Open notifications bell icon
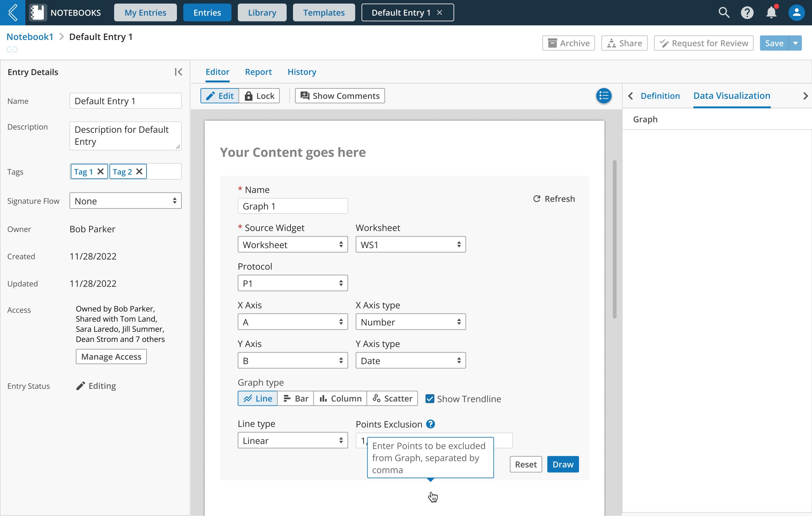812x516 pixels. pyautogui.click(x=771, y=12)
